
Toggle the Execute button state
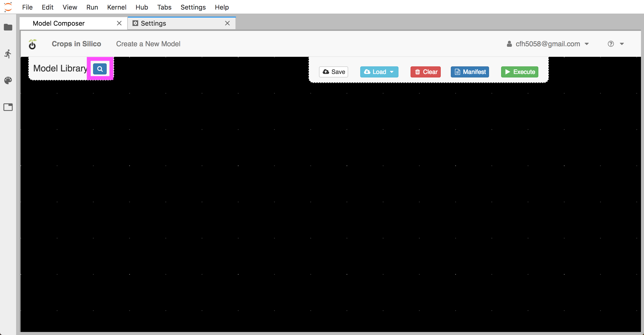pos(520,71)
